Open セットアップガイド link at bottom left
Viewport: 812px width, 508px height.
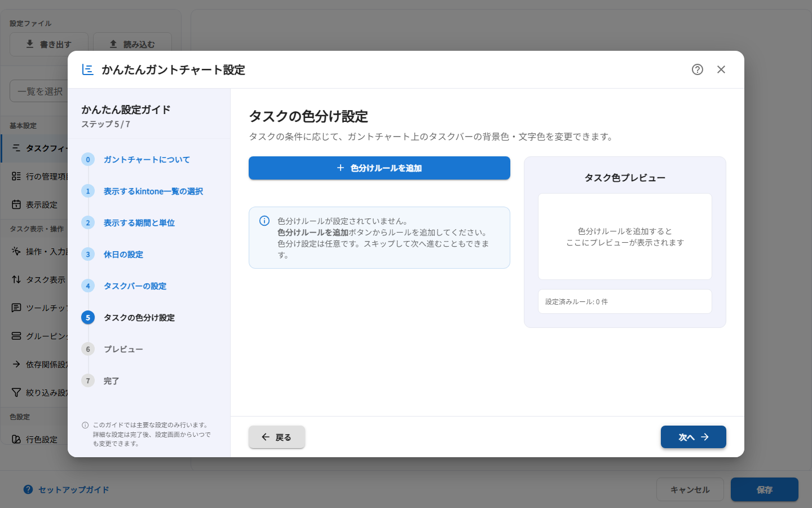pyautogui.click(x=67, y=490)
